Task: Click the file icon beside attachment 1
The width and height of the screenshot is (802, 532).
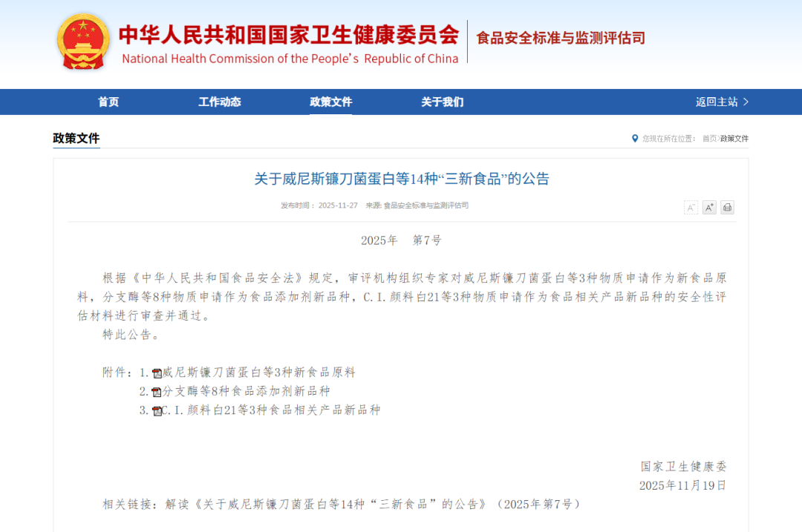Action: tap(156, 372)
